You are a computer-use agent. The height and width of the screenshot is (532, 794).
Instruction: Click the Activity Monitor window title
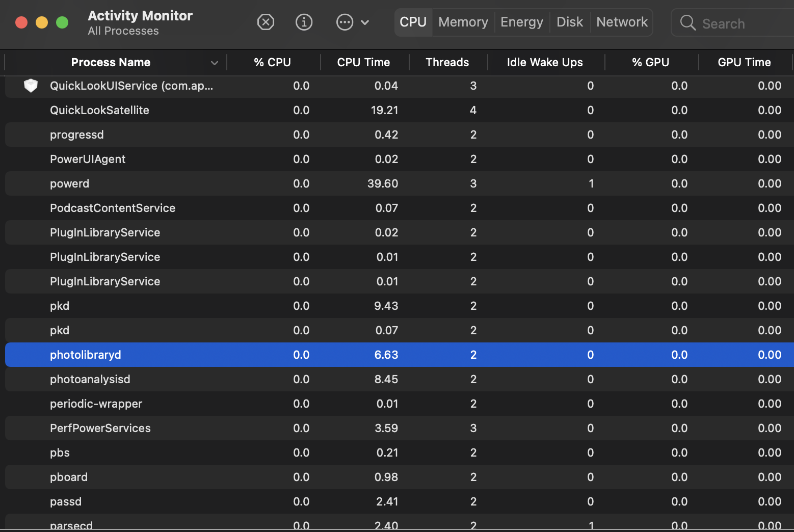point(140,16)
